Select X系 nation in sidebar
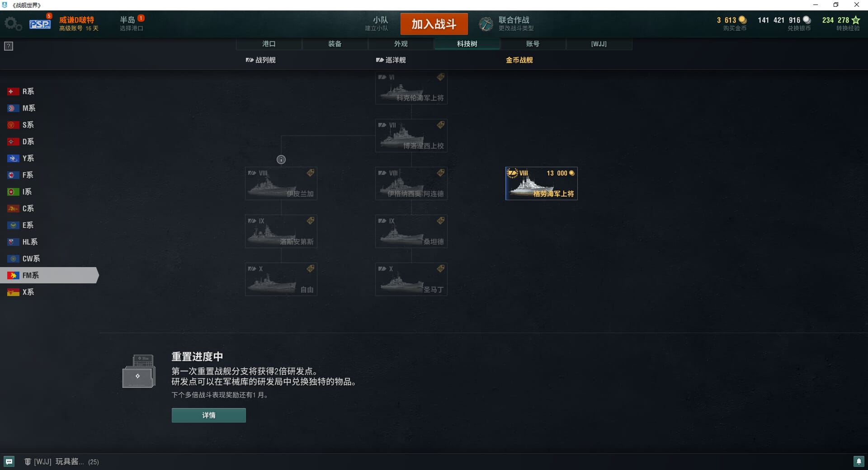 click(28, 292)
